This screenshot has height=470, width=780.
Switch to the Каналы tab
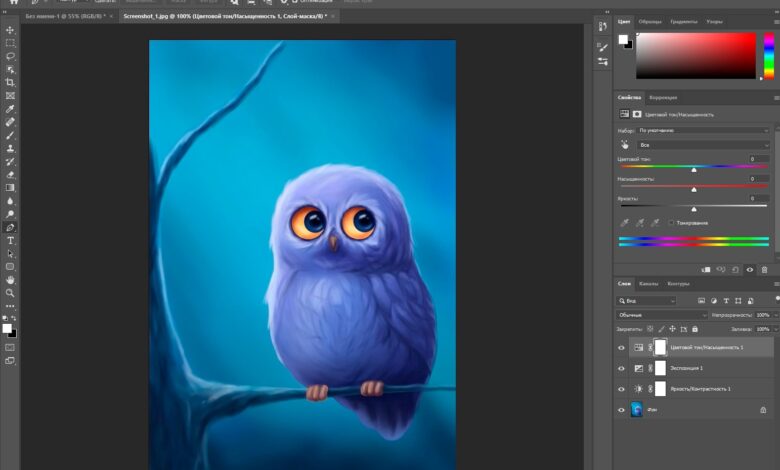pyautogui.click(x=649, y=283)
